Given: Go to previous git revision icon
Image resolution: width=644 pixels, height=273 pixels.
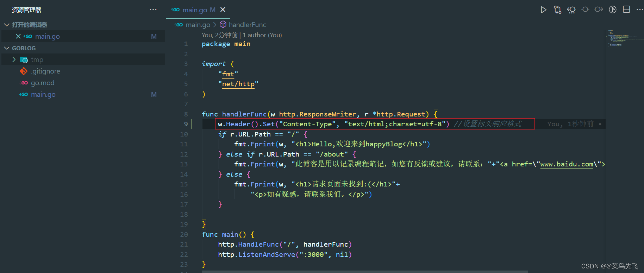Looking at the screenshot, I should 571,10.
